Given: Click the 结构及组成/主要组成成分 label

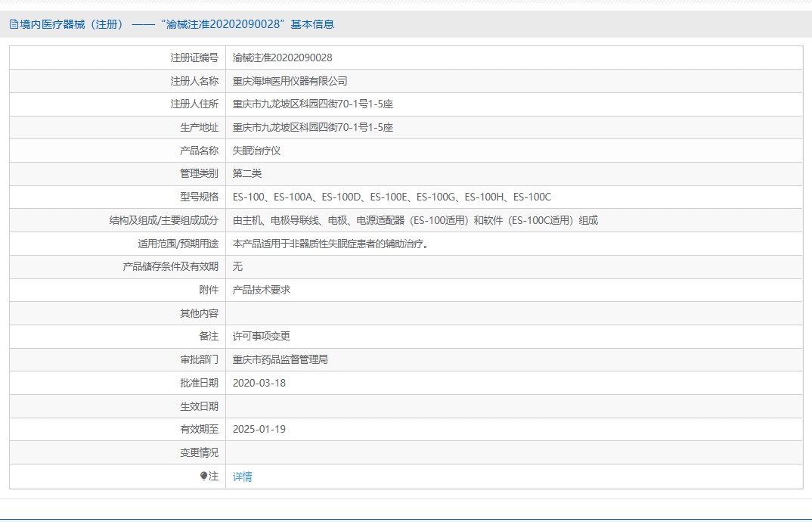Looking at the screenshot, I should tap(164, 220).
